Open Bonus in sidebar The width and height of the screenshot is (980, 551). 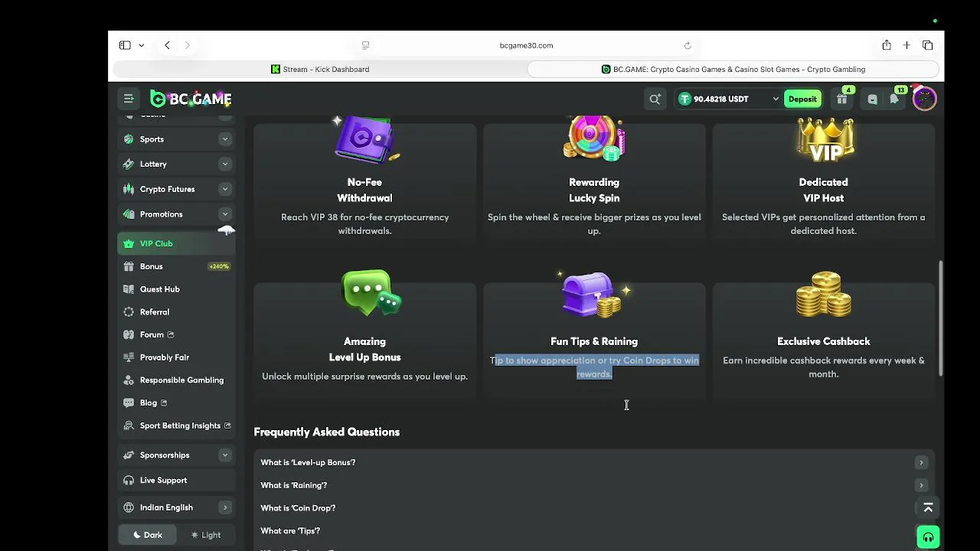click(177, 266)
